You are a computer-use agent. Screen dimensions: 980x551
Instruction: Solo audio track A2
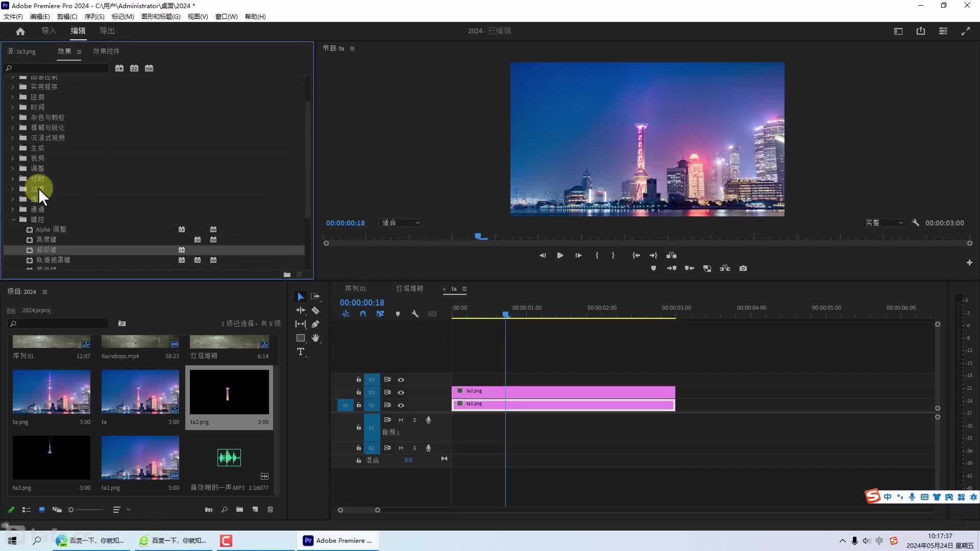(414, 448)
